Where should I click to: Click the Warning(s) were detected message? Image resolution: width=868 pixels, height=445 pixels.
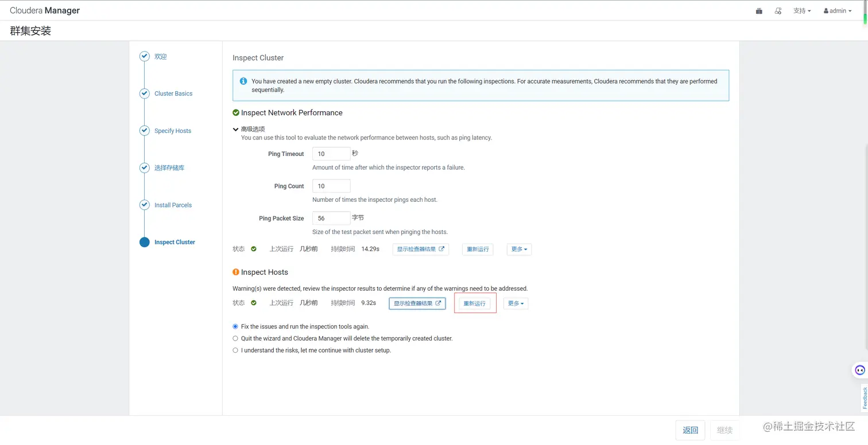pyautogui.click(x=380, y=288)
